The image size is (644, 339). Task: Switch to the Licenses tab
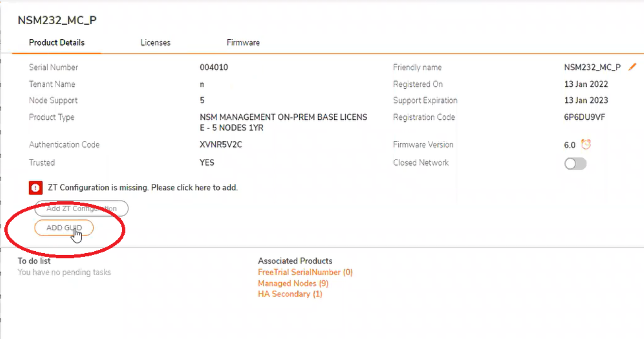[155, 43]
